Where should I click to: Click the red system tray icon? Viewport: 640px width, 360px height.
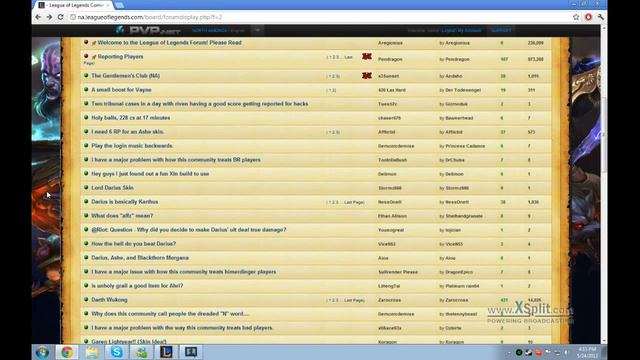pyautogui.click(x=538, y=352)
